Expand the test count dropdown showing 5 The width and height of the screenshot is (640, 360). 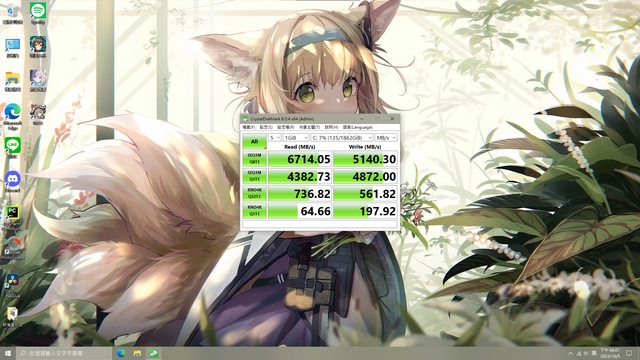tap(274, 138)
